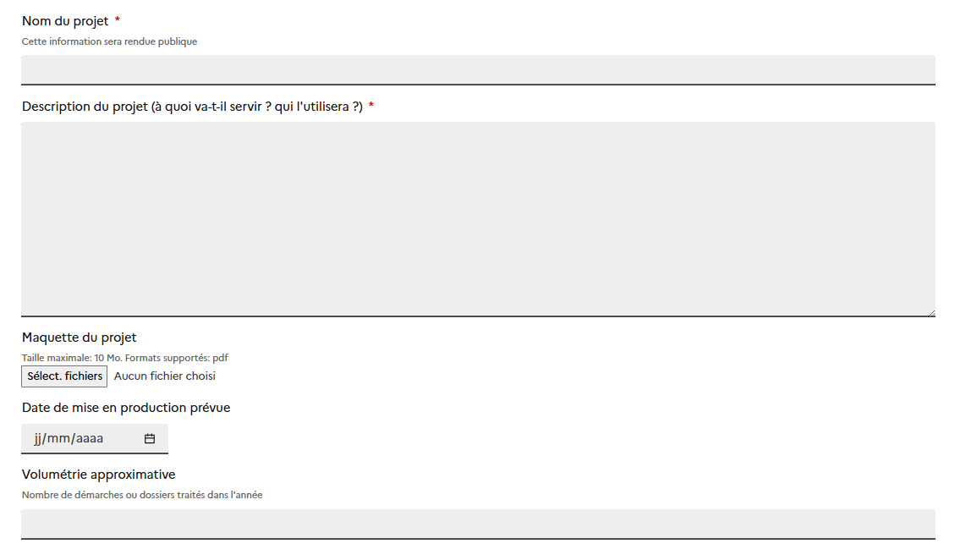
Task: Click the 'Nom du projet' label
Action: (x=65, y=21)
